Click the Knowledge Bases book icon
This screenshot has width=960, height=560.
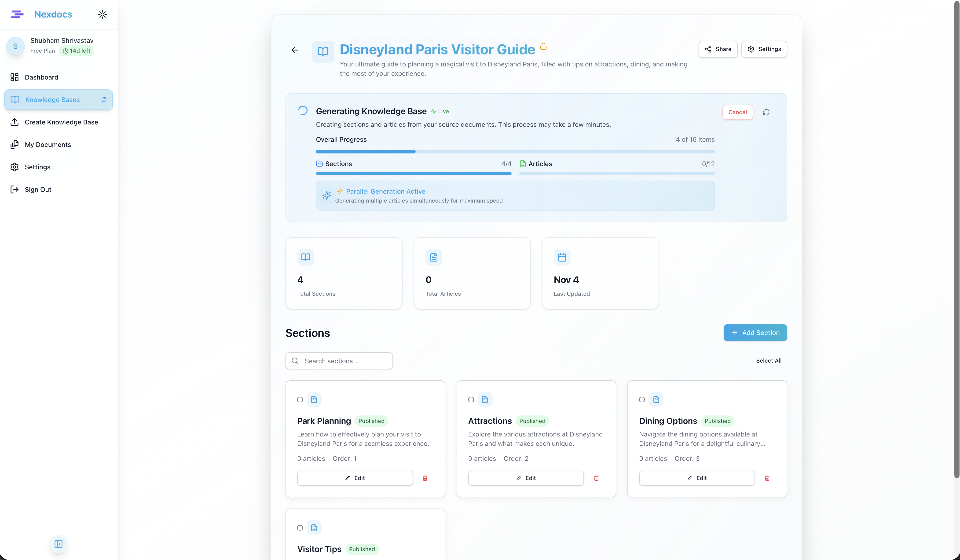pyautogui.click(x=15, y=99)
